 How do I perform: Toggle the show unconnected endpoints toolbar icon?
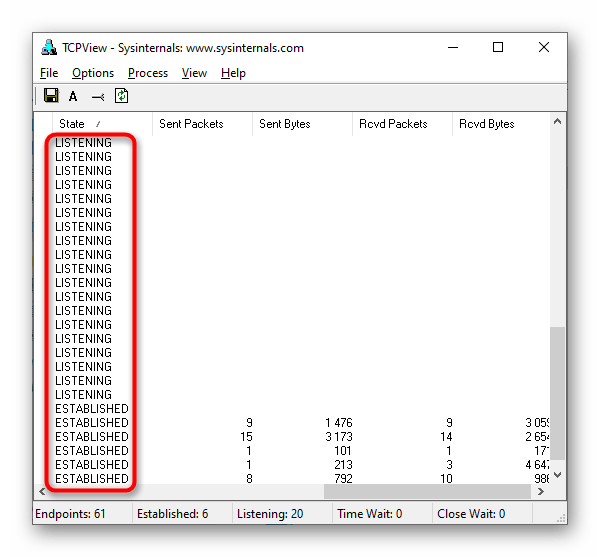pos(98,97)
